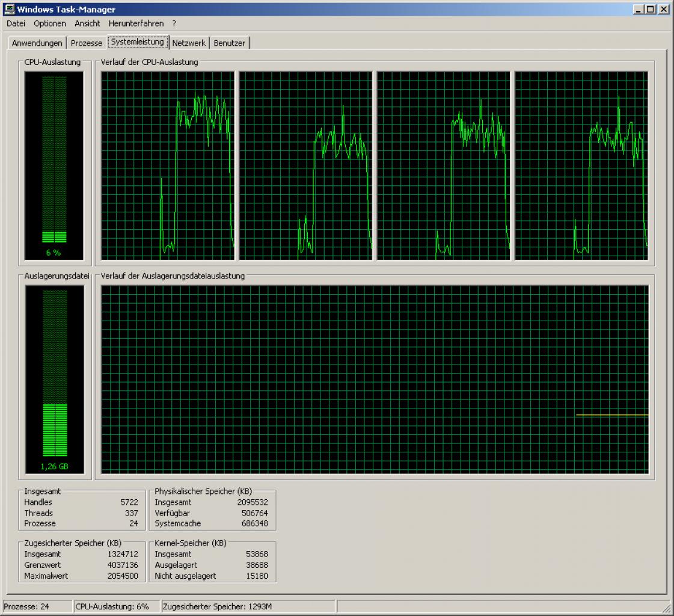Screen dimensions: 674x616
Task: Click kernel memory Insgesamt value 53868
Action: point(257,554)
